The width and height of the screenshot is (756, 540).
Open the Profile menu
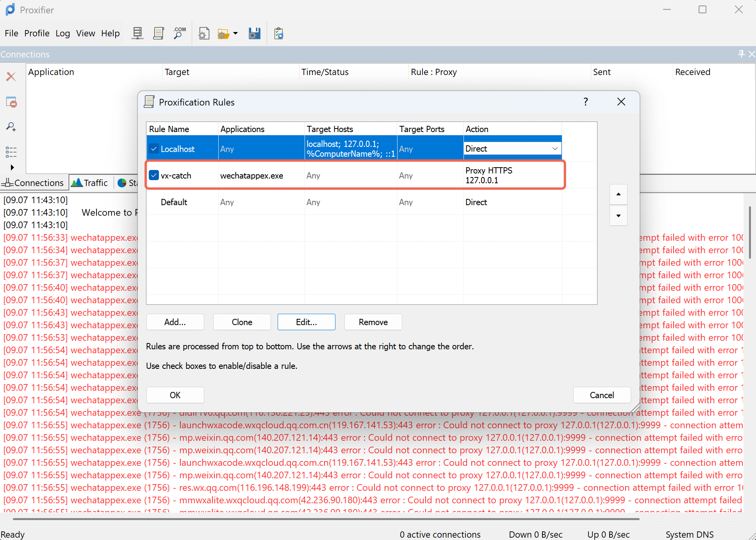pos(37,34)
